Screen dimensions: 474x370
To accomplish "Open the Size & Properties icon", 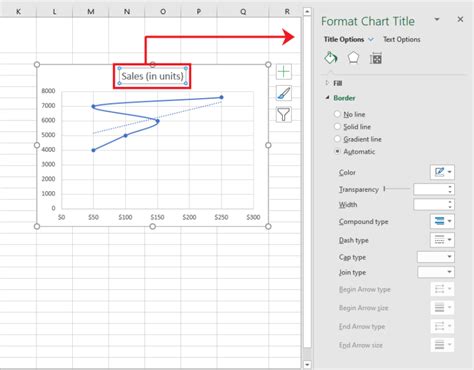I will pos(376,58).
